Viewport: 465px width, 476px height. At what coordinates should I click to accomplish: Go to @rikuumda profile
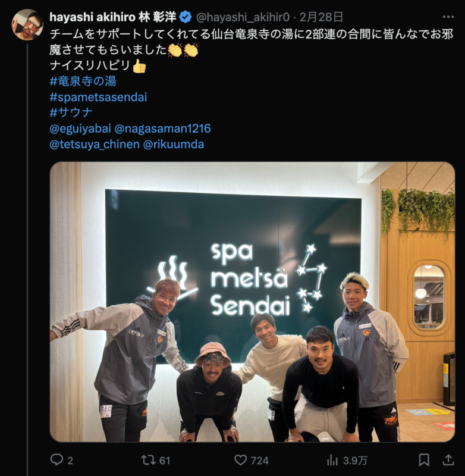pyautogui.click(x=174, y=144)
